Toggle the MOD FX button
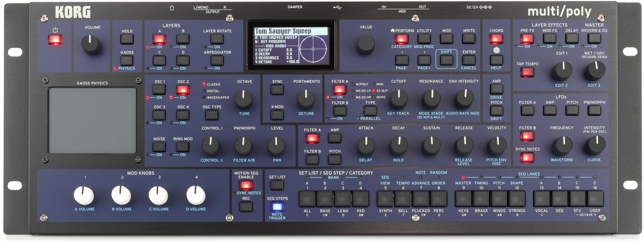Screen dimensions: 644x244 tap(550, 39)
